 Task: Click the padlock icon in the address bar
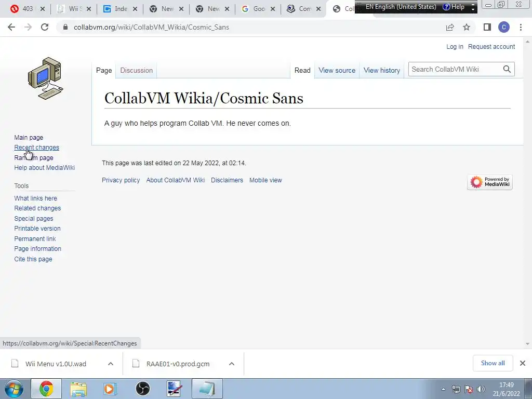tap(65, 27)
